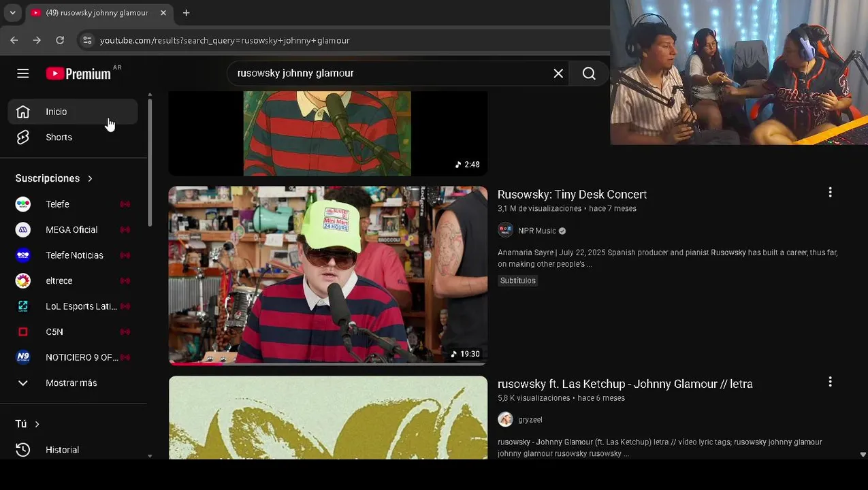
Task: Select the Inicio menu item
Action: coord(74,112)
